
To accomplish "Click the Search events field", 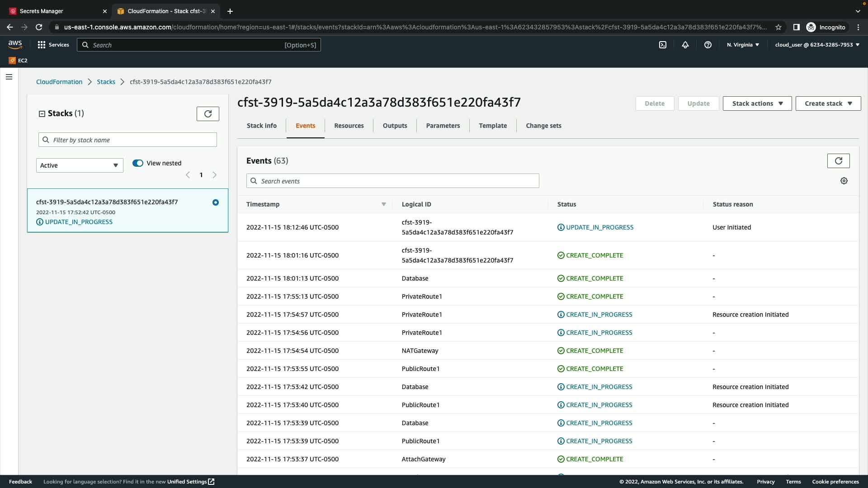I will pos(392,181).
